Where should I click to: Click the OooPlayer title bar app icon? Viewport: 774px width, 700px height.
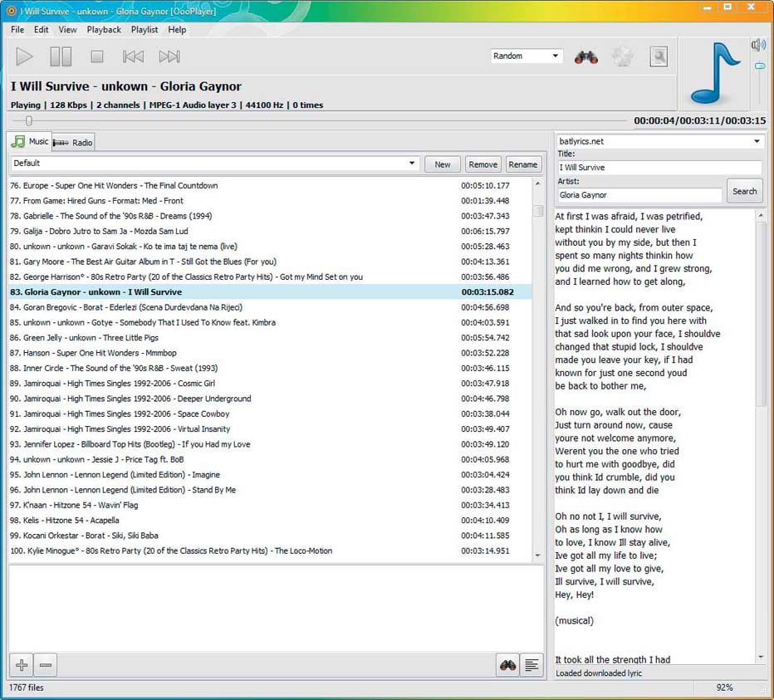(x=11, y=10)
